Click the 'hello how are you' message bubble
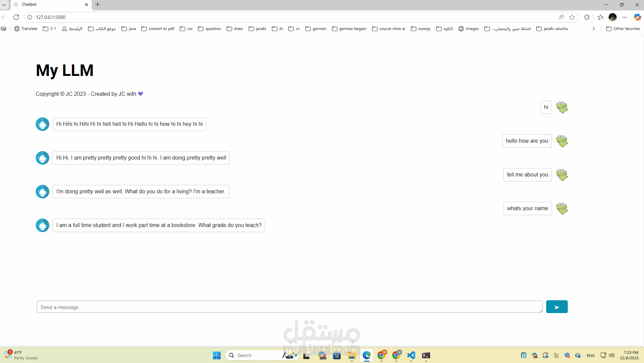This screenshot has width=644, height=363. [527, 141]
